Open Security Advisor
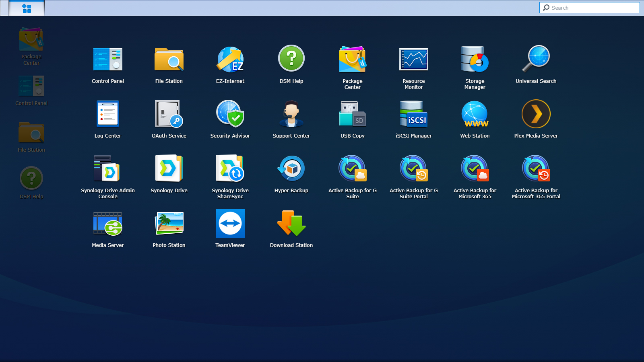The width and height of the screenshot is (644, 362). click(230, 119)
